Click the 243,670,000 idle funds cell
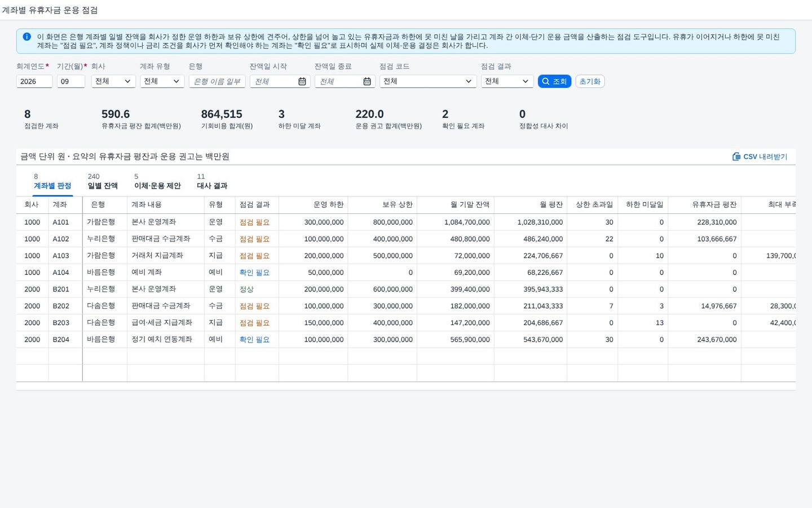The height and width of the screenshot is (508, 812). (705, 340)
